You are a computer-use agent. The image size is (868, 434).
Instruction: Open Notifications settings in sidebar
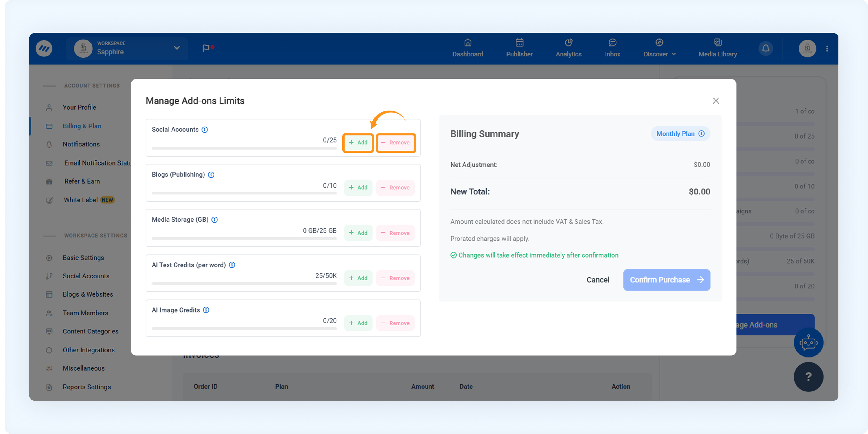[x=81, y=144]
